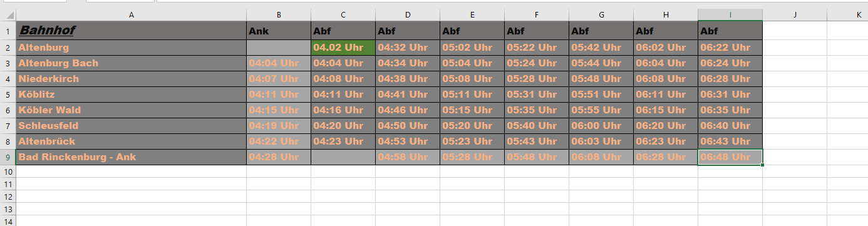Select the Altenbrück 06:23 Uhr cell
868x226 pixels.
tap(666, 141)
